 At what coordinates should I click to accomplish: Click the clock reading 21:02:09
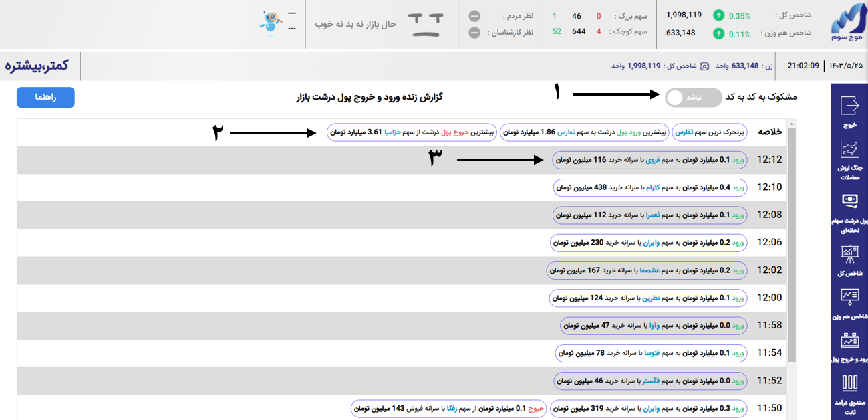(x=803, y=66)
